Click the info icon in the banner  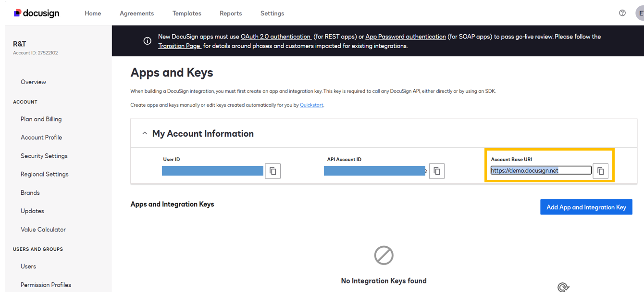point(148,41)
